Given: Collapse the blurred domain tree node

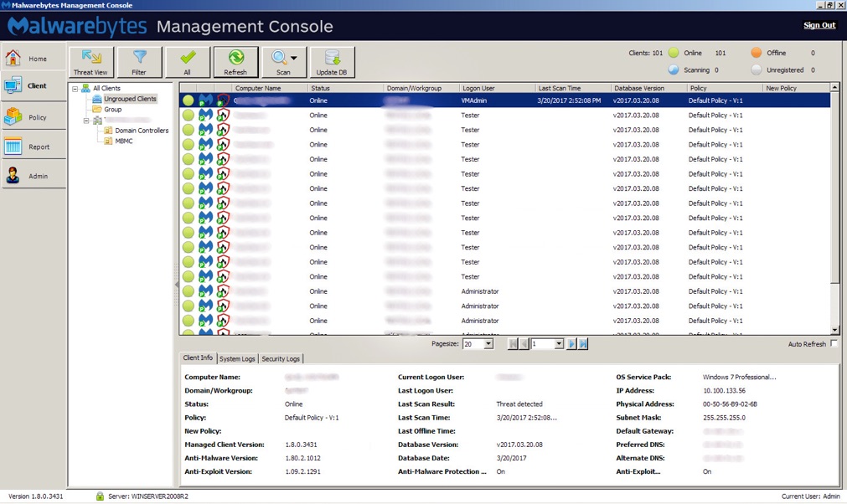Looking at the screenshot, I should click(x=86, y=121).
